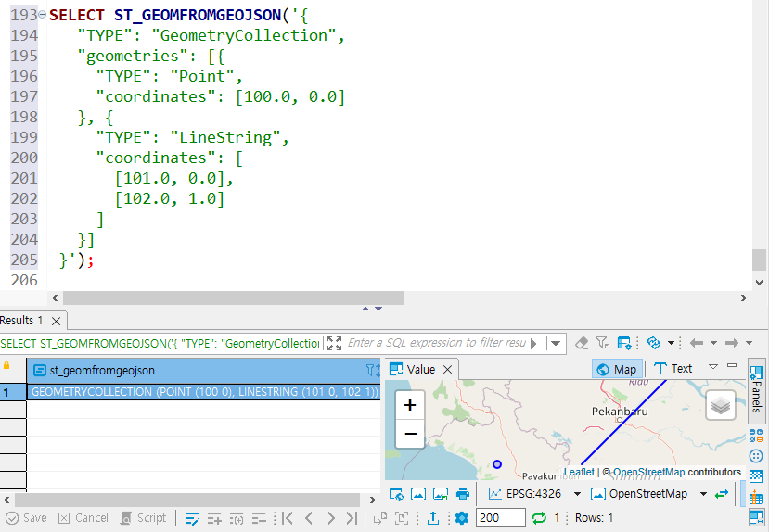Click the export data upload icon

[433, 518]
